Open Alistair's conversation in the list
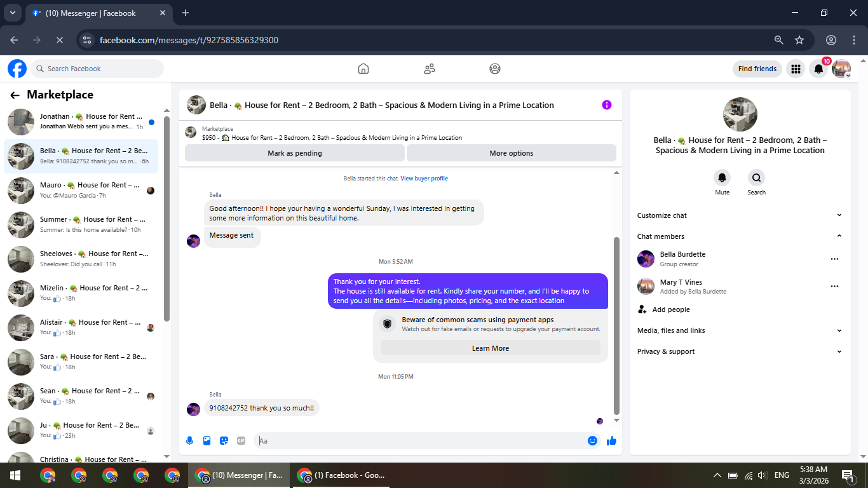This screenshot has height=488, width=868. pos(81,328)
